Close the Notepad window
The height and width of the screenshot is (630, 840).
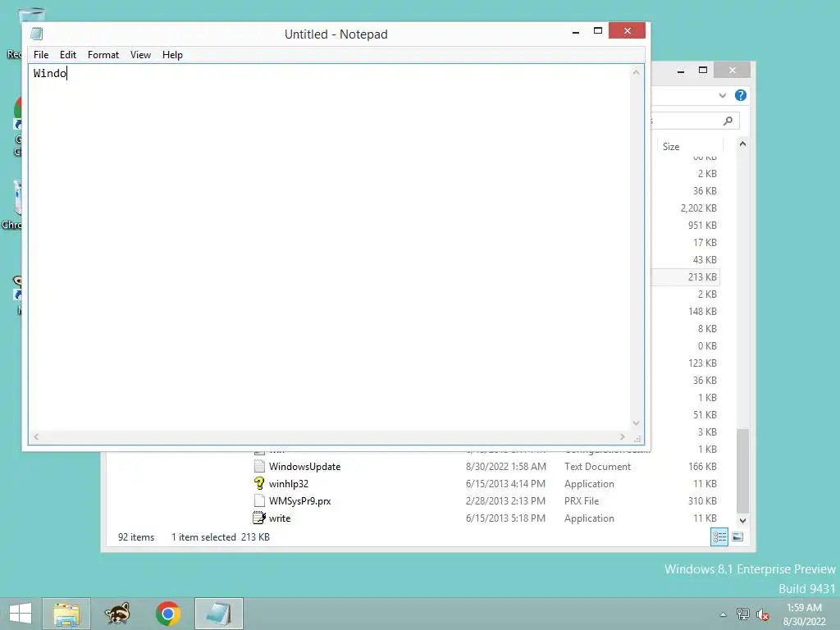(627, 31)
